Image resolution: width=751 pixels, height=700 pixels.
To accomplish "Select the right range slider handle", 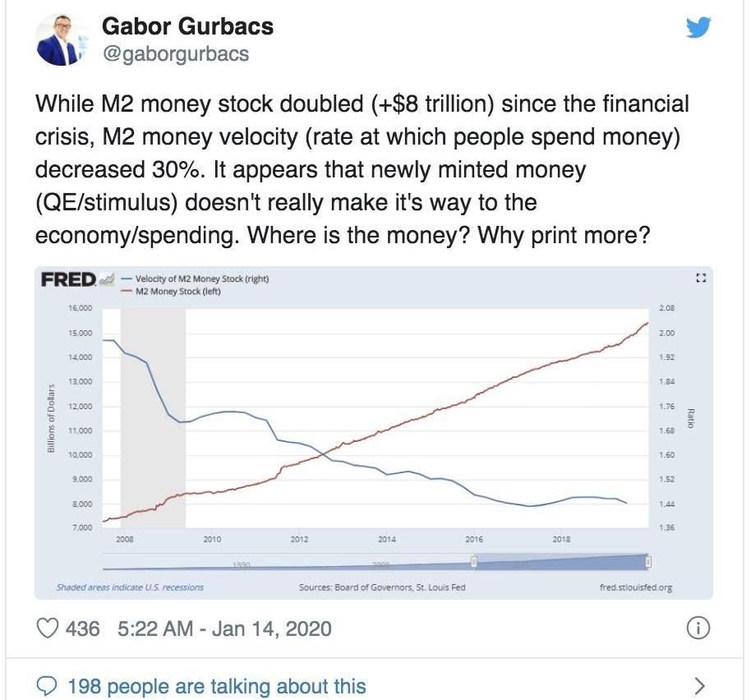I will point(648,561).
